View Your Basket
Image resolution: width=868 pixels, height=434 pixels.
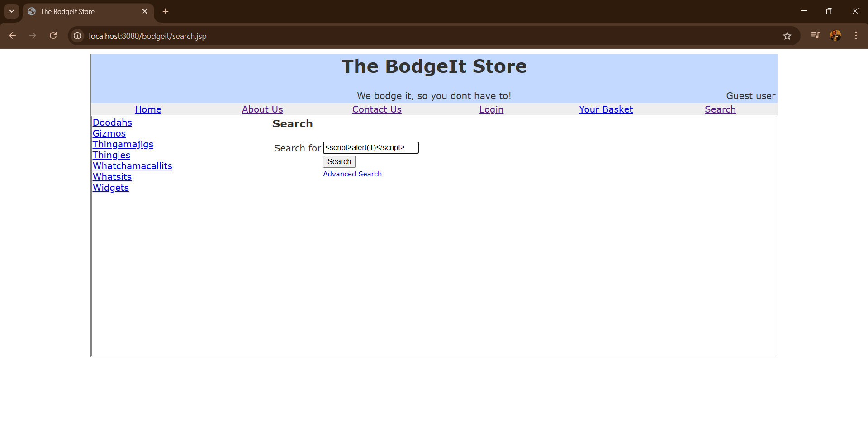coord(606,109)
